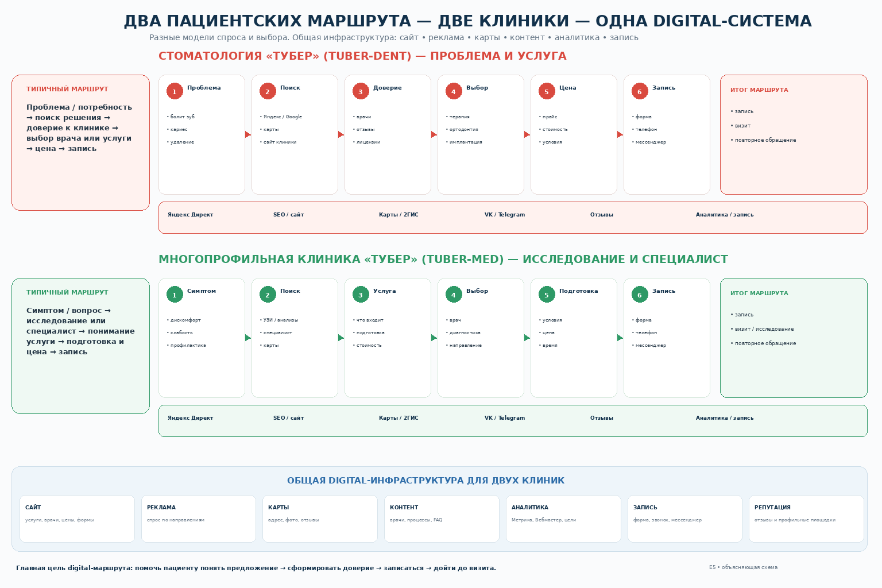Click 'Отзывы' in the green channels bar
This screenshot has height=588, width=882.
(x=602, y=418)
